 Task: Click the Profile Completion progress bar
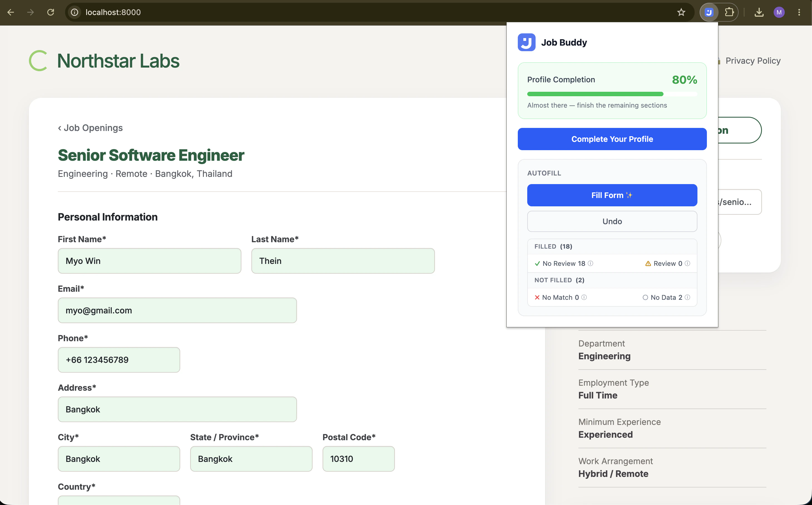[612, 94]
